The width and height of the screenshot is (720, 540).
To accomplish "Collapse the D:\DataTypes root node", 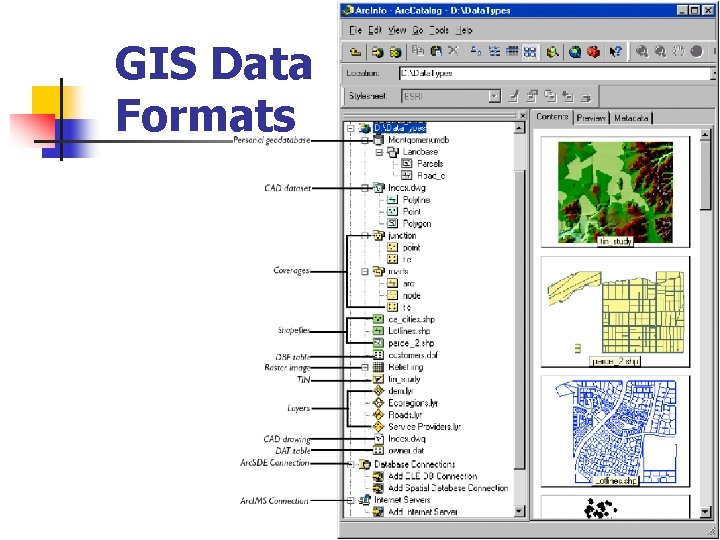I will (351, 128).
